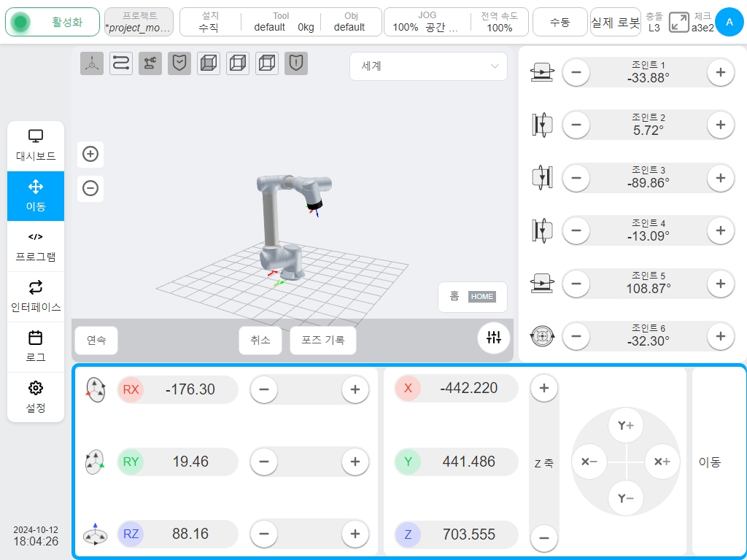Viewport: 747px width, 560px height.
Task: Switch to the 이동 move page
Action: coord(36,196)
